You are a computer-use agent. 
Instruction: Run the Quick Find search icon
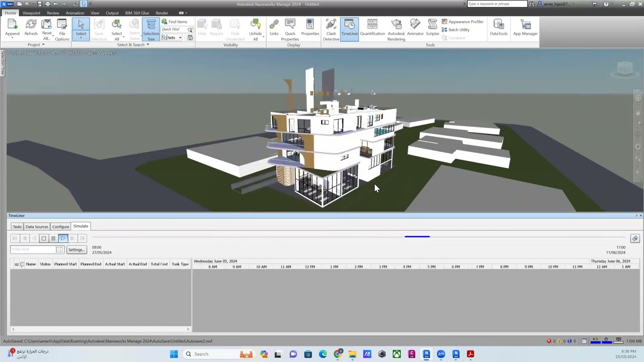tap(190, 30)
